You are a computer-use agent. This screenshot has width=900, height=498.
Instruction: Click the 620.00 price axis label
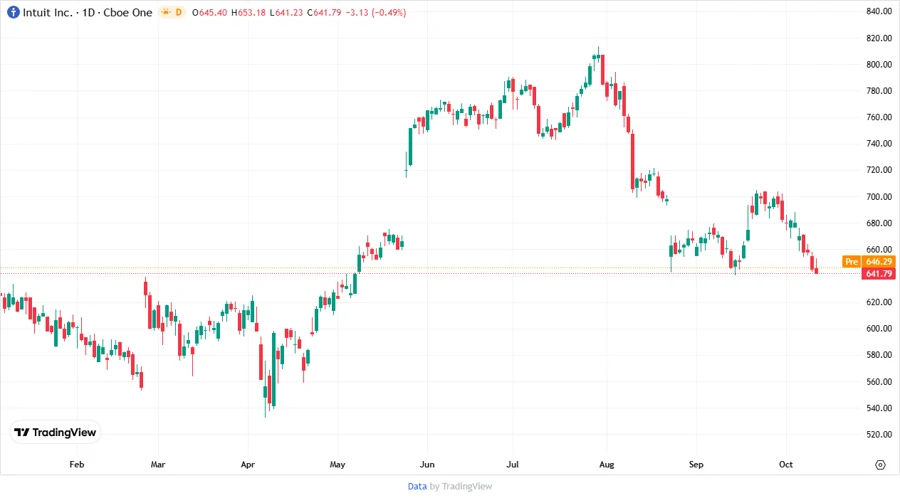[879, 302]
